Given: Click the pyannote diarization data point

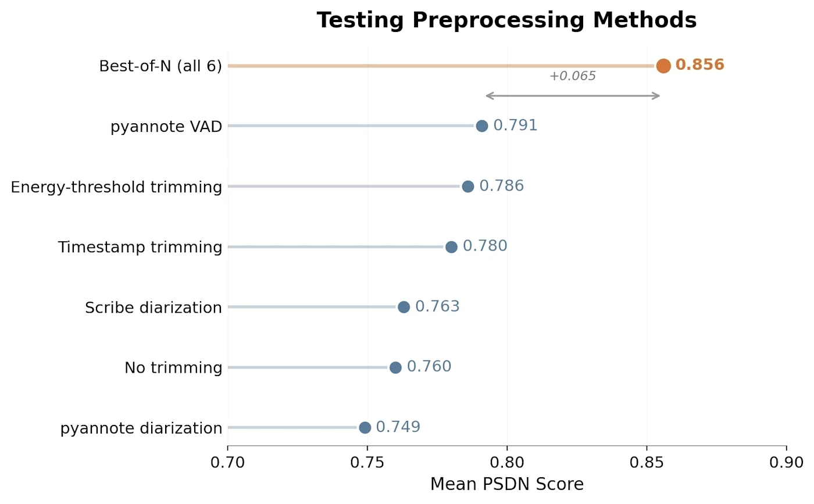Looking at the screenshot, I should (x=365, y=428).
